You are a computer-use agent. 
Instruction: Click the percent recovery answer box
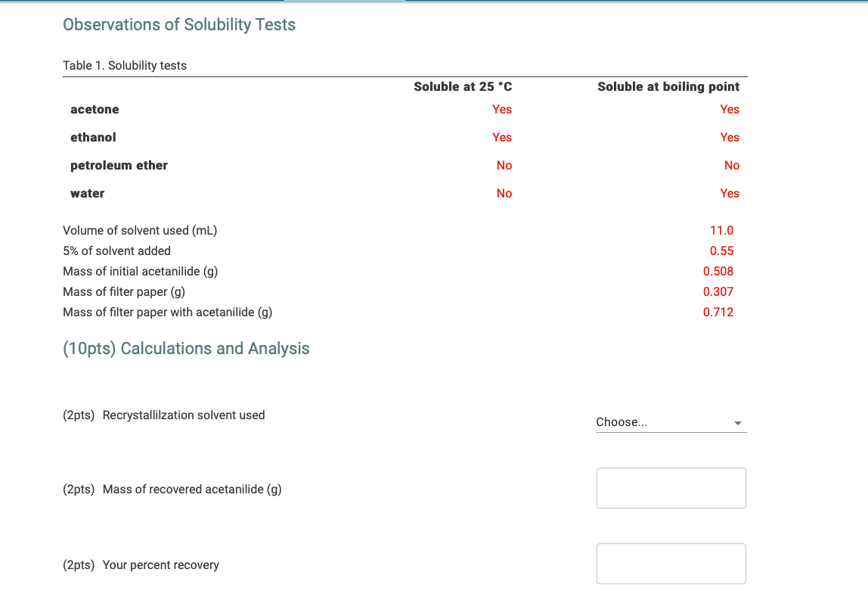click(671, 563)
